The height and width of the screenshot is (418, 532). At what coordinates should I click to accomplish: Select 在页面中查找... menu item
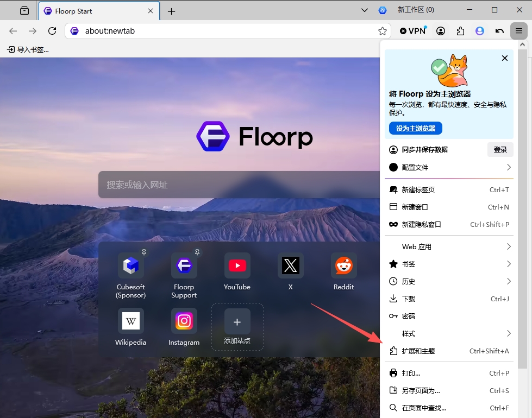pos(449,408)
